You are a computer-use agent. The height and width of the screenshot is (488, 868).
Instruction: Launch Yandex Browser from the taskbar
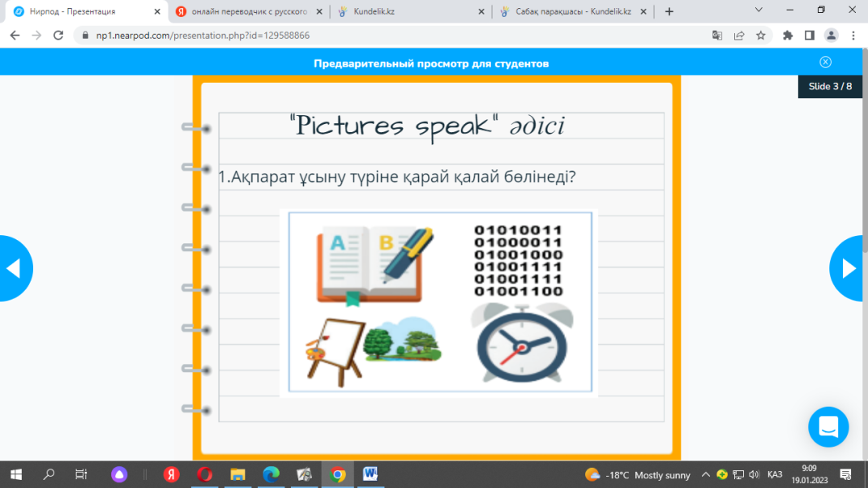tap(172, 475)
